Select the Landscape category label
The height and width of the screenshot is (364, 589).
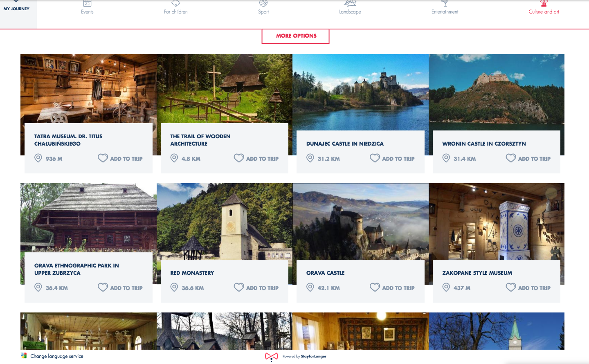point(350,12)
